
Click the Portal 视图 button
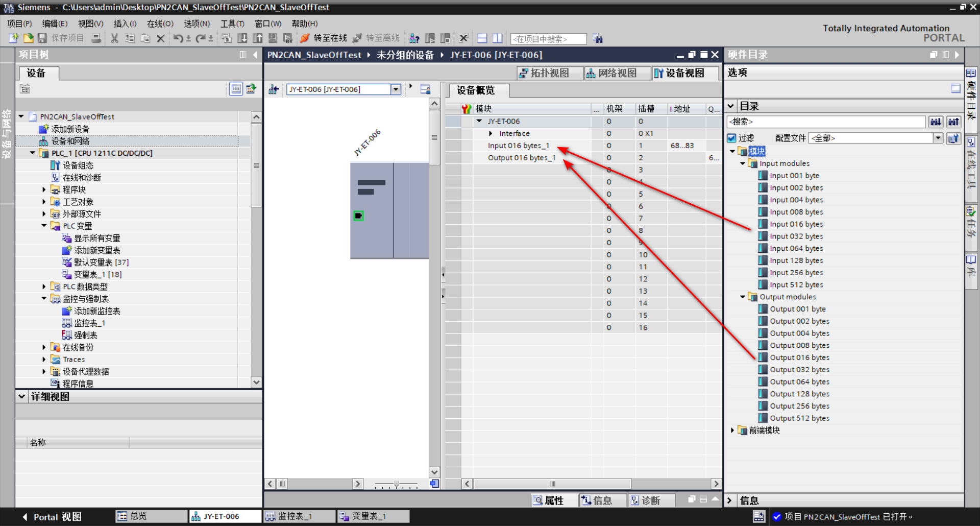[52, 517]
